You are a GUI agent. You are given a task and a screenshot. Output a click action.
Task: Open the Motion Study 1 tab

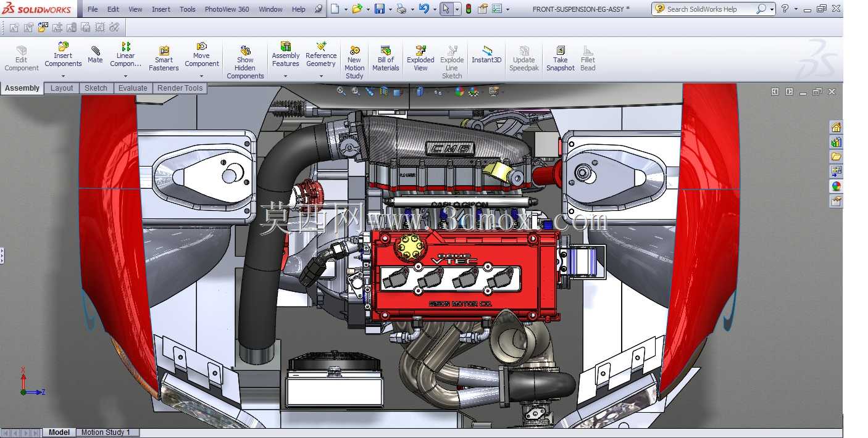click(106, 432)
